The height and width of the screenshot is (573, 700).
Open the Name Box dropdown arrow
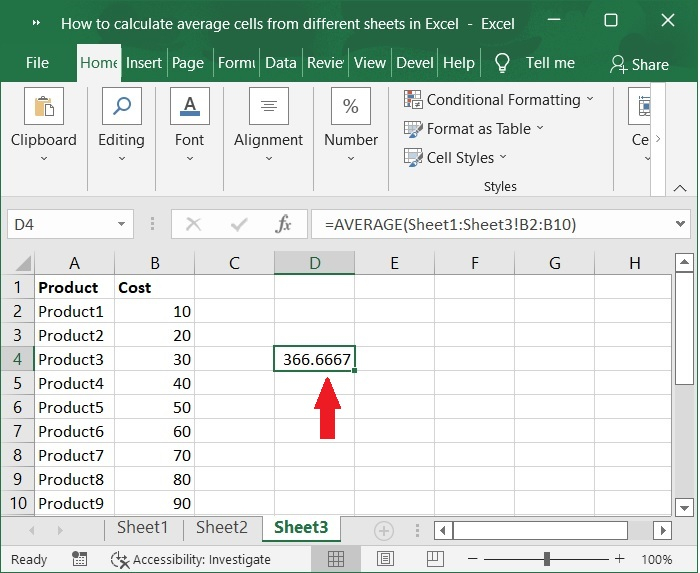point(122,225)
